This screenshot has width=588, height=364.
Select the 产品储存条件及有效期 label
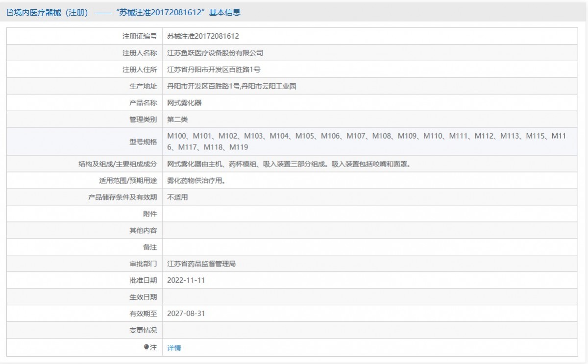coord(122,197)
